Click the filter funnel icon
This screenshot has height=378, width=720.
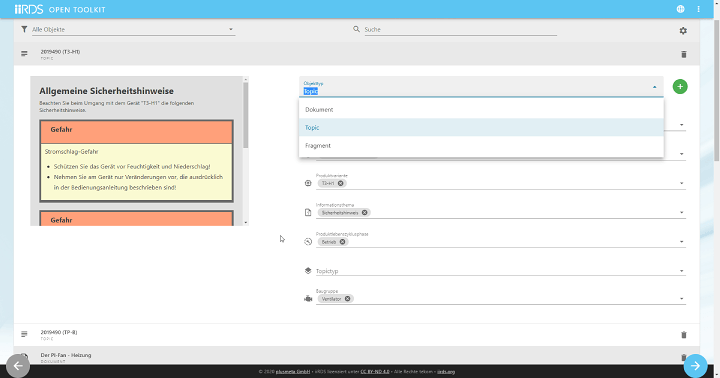tap(24, 29)
